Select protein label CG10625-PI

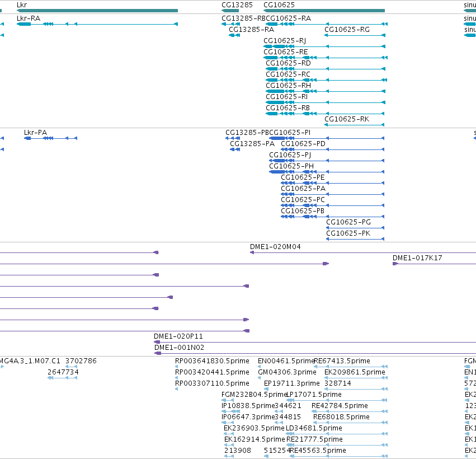(290, 133)
